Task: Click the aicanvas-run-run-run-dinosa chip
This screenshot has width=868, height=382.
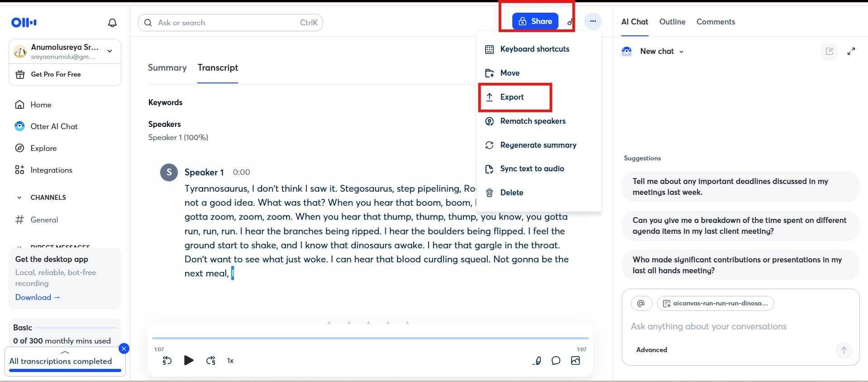Action: pyautogui.click(x=715, y=303)
